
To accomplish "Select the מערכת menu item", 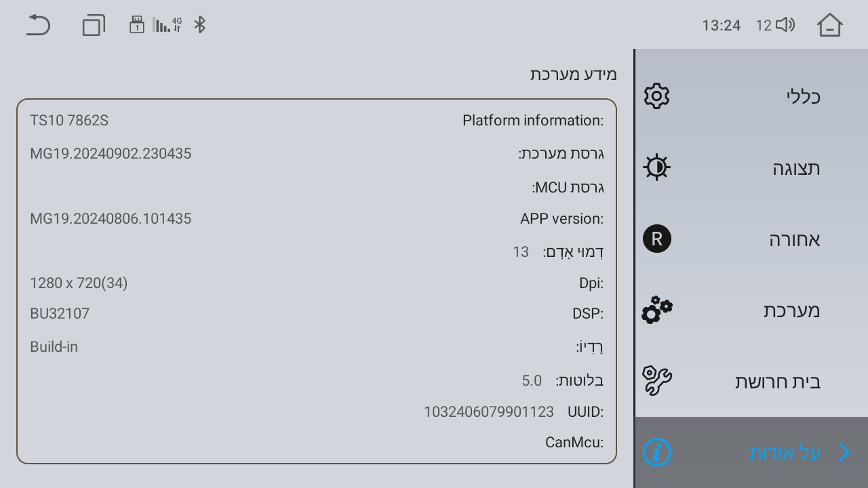I will (751, 310).
